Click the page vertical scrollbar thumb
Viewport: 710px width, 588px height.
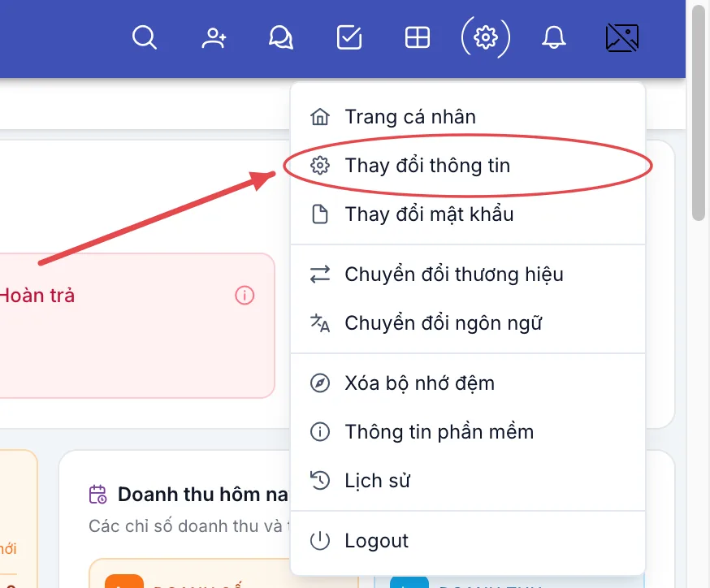point(699,113)
